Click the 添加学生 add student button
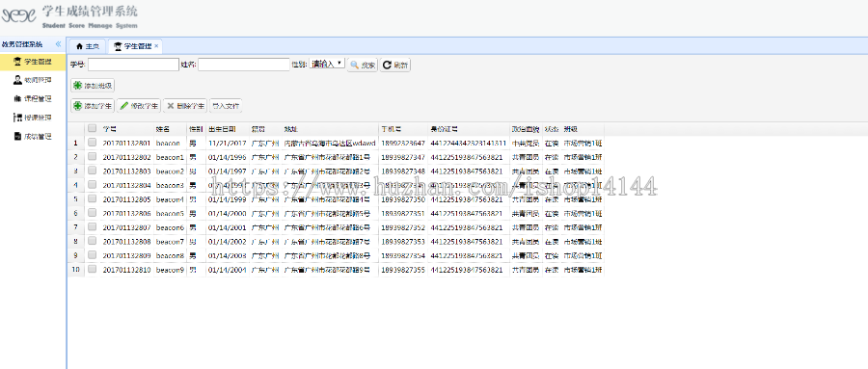Viewport: 868px width, 369px height. tap(93, 106)
